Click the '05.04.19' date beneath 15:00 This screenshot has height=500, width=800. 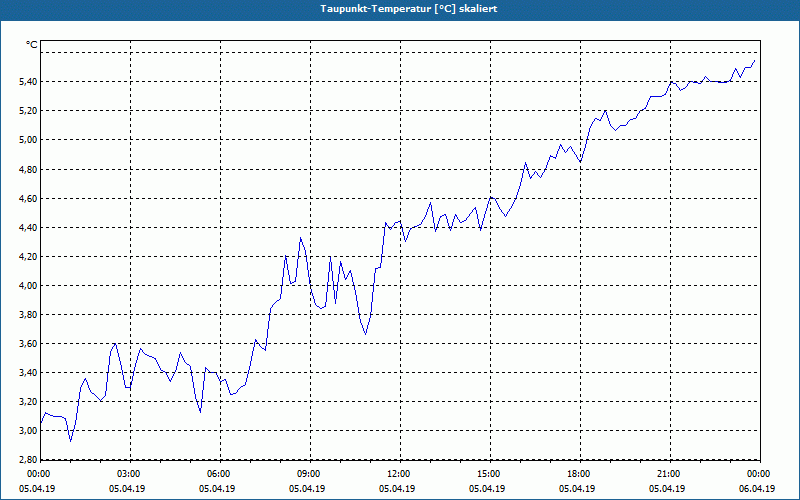pyautogui.click(x=487, y=489)
